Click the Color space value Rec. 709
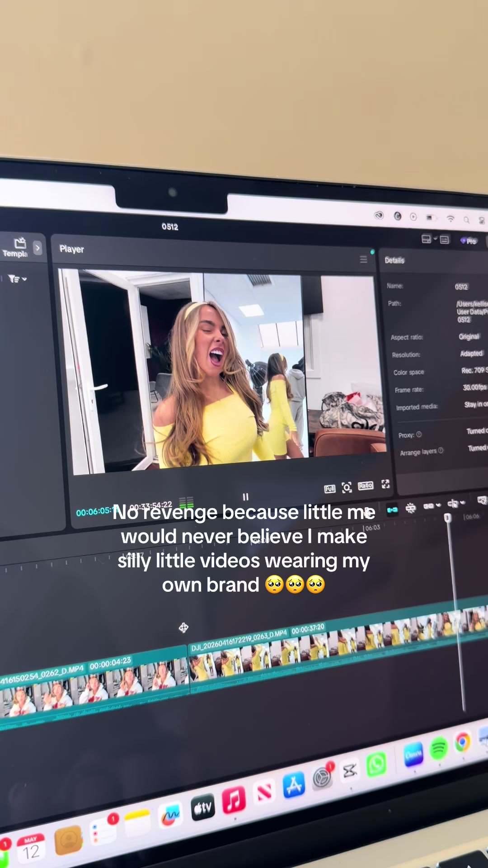Screen dimensions: 488x868 pyautogui.click(x=474, y=370)
